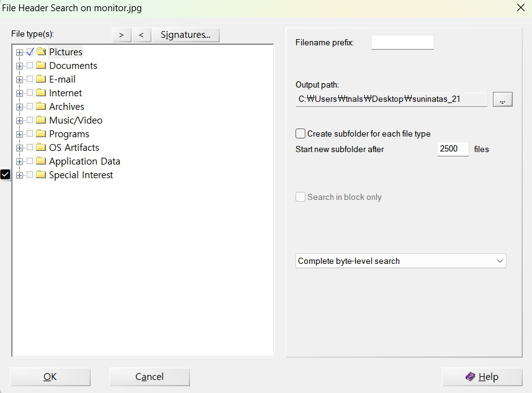Expand the E-mail tree node

(x=19, y=79)
